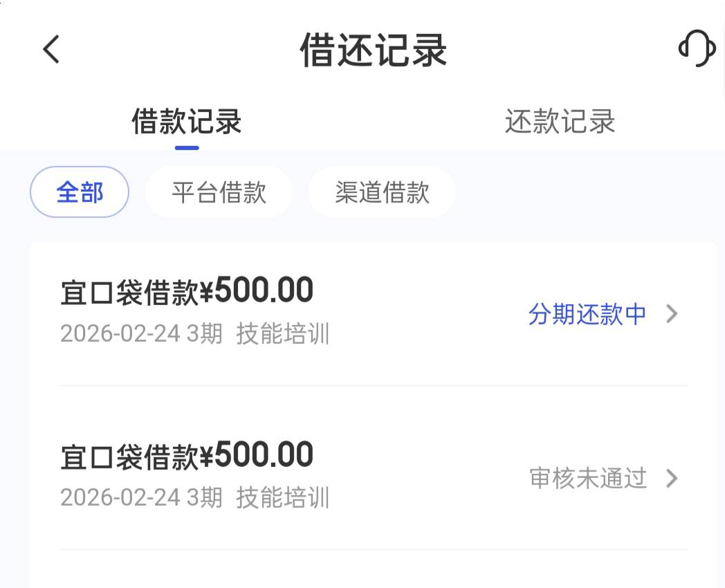Click the 审核未通过 status link
Viewport: 725px width, 588px height.
pyautogui.click(x=588, y=479)
